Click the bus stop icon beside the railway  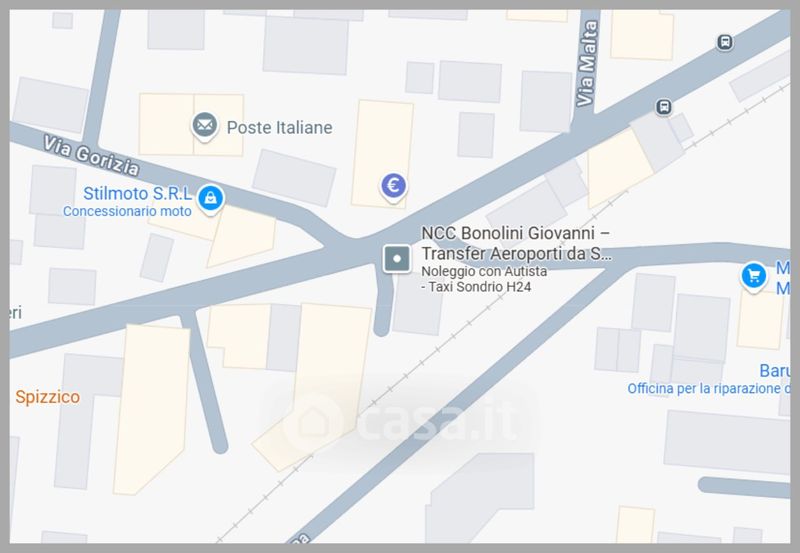[x=664, y=107]
